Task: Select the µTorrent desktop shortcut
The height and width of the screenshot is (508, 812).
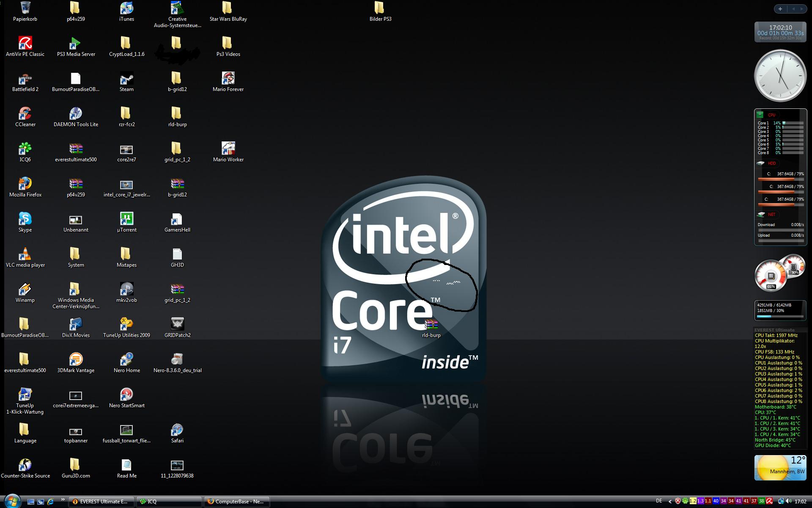Action: click(x=126, y=219)
